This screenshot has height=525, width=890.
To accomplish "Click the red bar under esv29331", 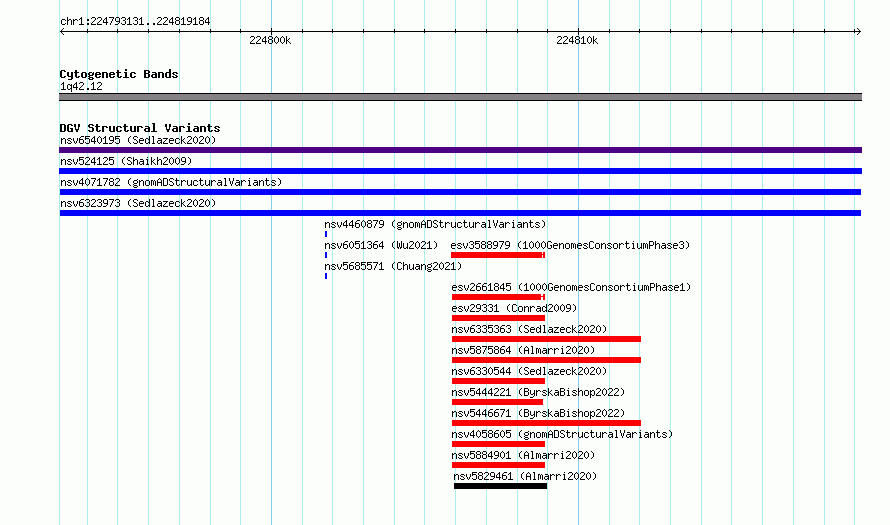I will (x=498, y=318).
